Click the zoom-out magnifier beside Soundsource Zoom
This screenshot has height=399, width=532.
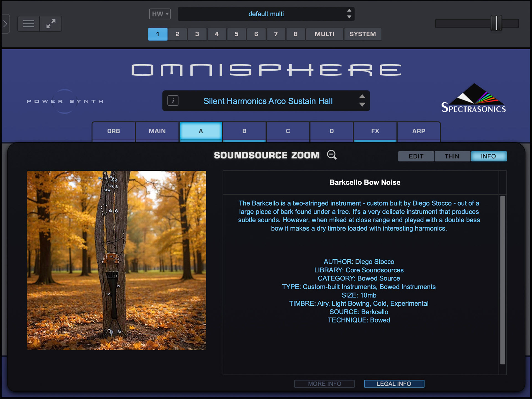(x=331, y=155)
